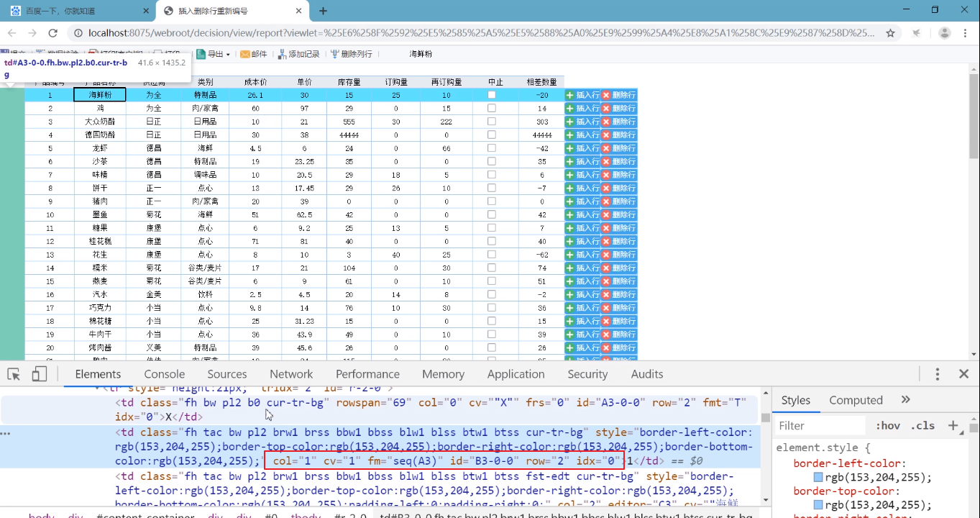This screenshot has width=980, height=518.
Task: Click 插入行 in row 3 大众奶酪
Action: pyautogui.click(x=582, y=122)
